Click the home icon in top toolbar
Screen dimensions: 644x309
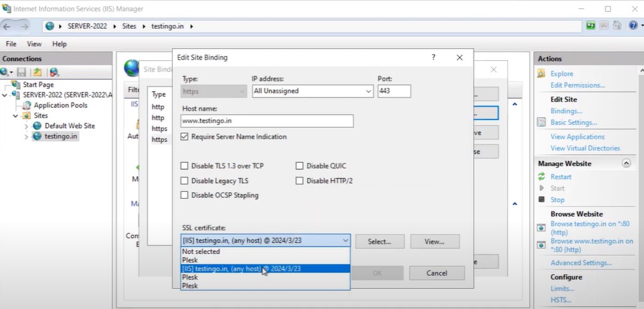point(617,25)
